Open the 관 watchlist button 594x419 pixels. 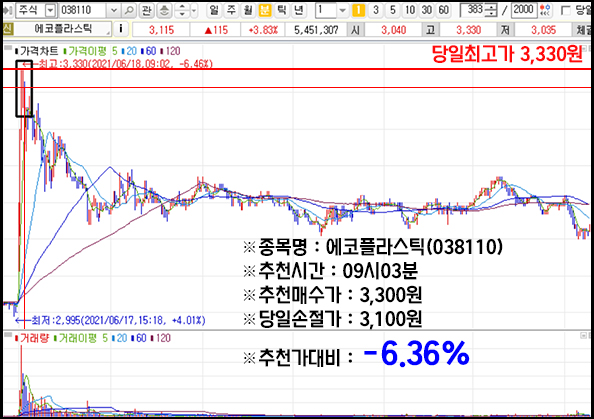click(x=146, y=10)
